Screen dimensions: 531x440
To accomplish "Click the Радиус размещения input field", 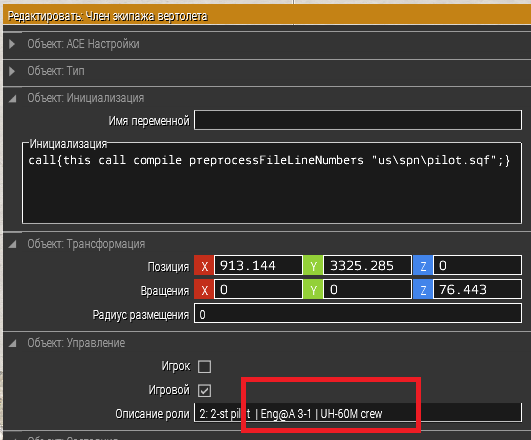I will (358, 313).
